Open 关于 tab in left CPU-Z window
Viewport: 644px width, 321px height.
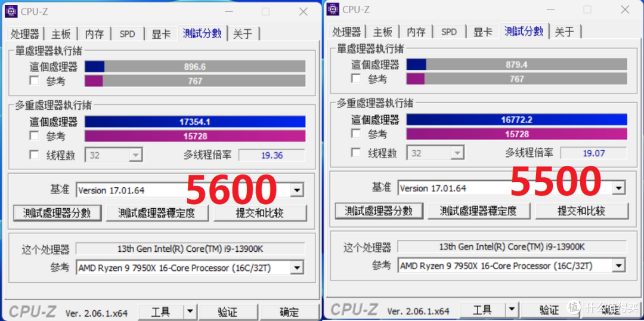tap(243, 33)
